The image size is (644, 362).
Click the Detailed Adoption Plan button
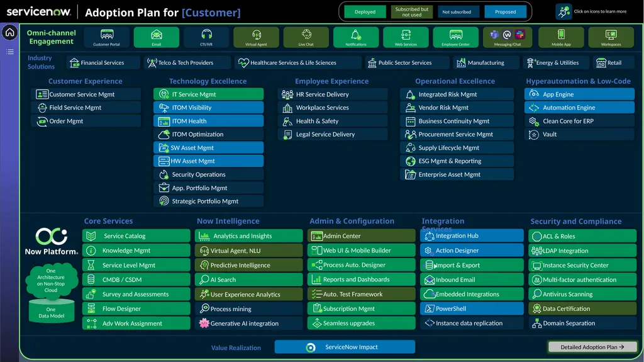[x=592, y=347]
